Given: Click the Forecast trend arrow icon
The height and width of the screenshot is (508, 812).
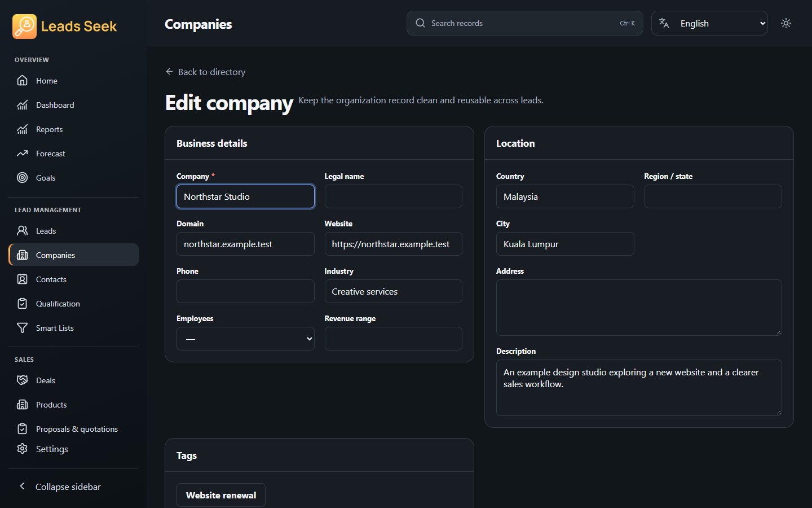Looking at the screenshot, I should (x=22, y=154).
